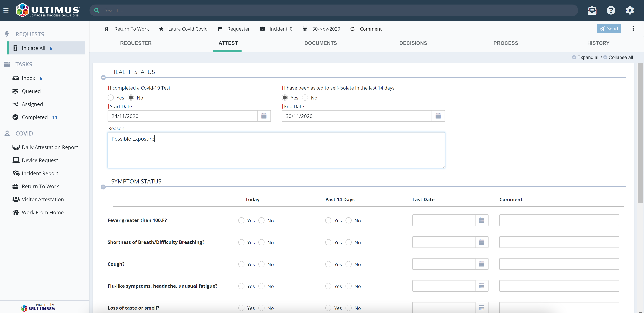Click the Comment speech bubble icon
Image resolution: width=644 pixels, height=313 pixels.
click(353, 29)
